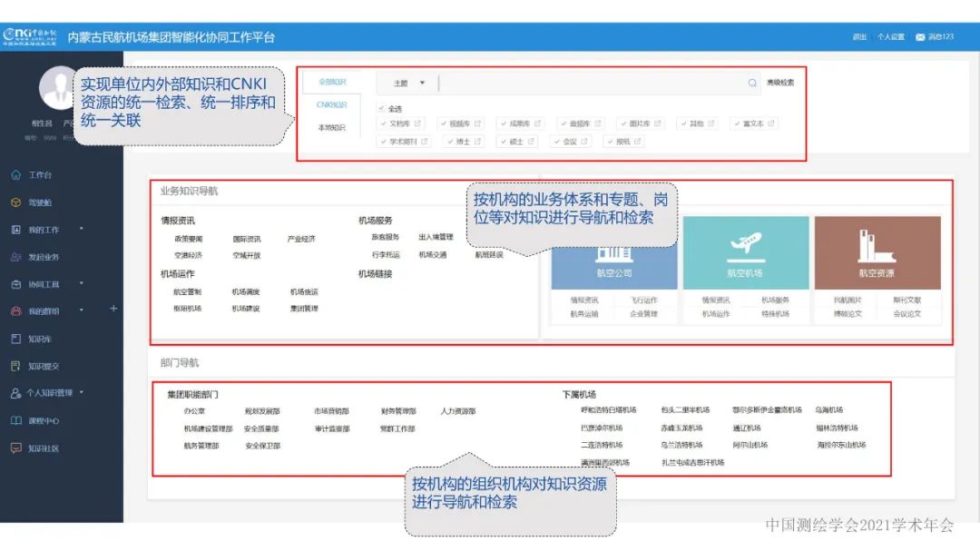Toggle the 全选 checkbox
This screenshot has width=980, height=551.
(x=382, y=108)
